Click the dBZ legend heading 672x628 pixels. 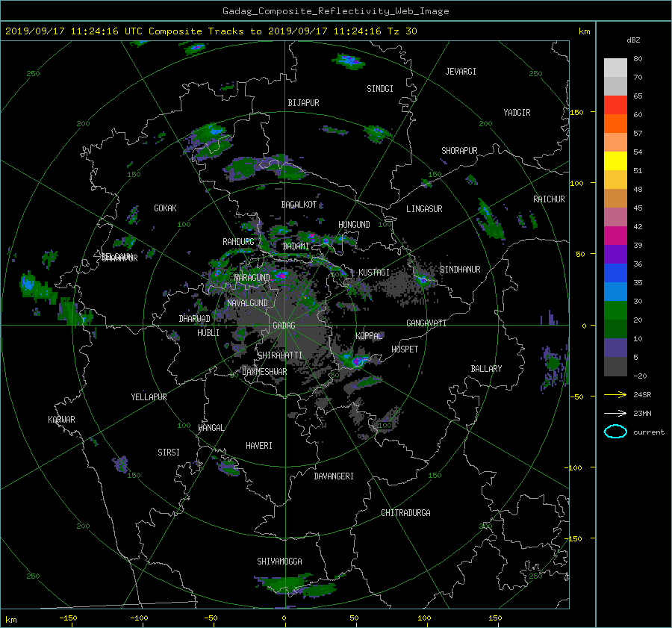pyautogui.click(x=633, y=40)
